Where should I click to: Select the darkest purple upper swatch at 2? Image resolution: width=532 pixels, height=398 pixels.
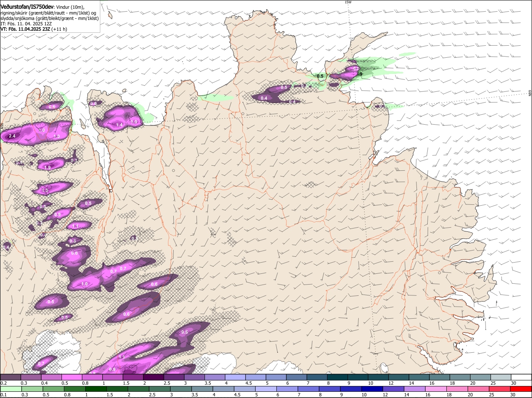coord(153,377)
